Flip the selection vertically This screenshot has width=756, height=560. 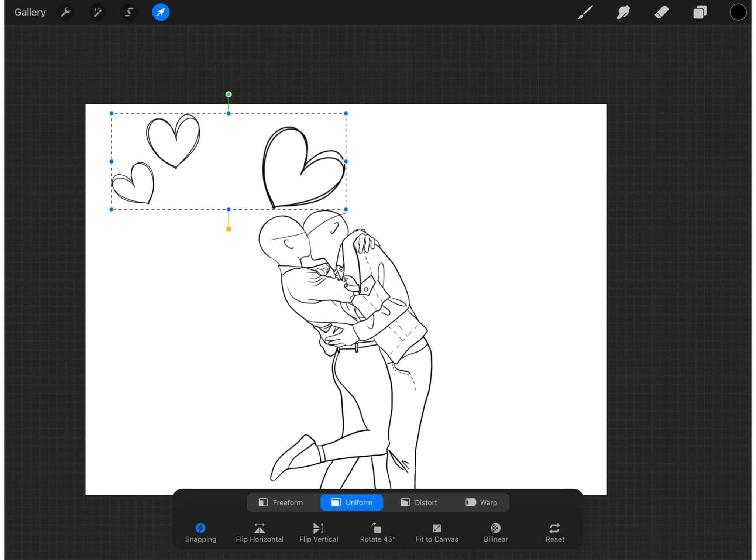319,532
